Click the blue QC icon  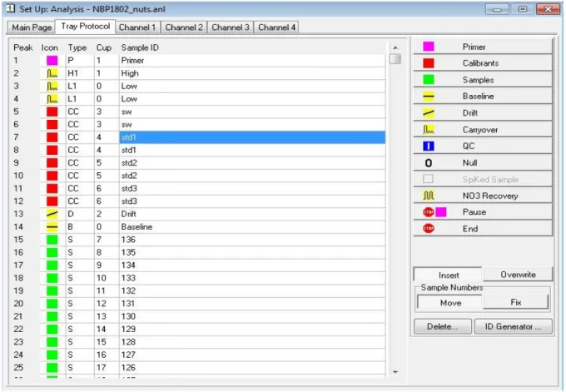coord(429,146)
